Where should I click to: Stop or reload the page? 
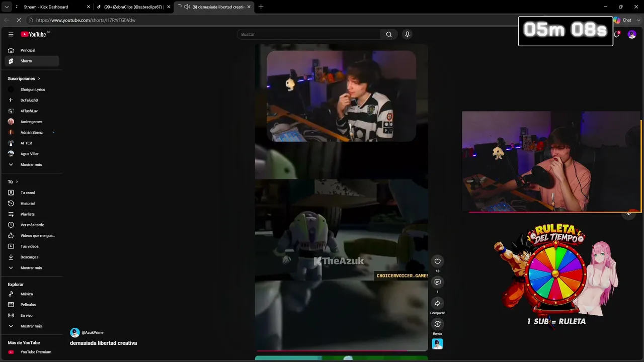tap(19, 20)
